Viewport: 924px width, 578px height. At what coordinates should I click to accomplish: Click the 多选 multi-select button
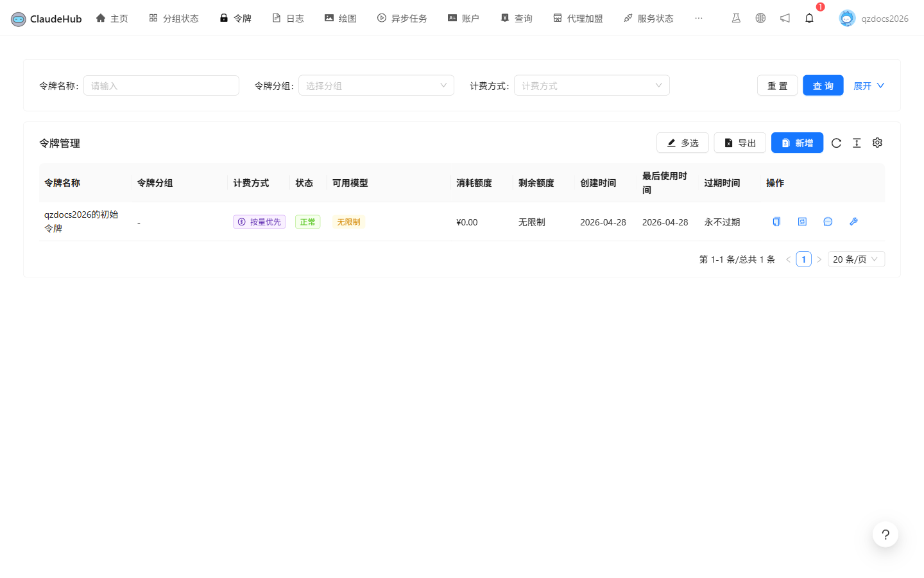[683, 143]
